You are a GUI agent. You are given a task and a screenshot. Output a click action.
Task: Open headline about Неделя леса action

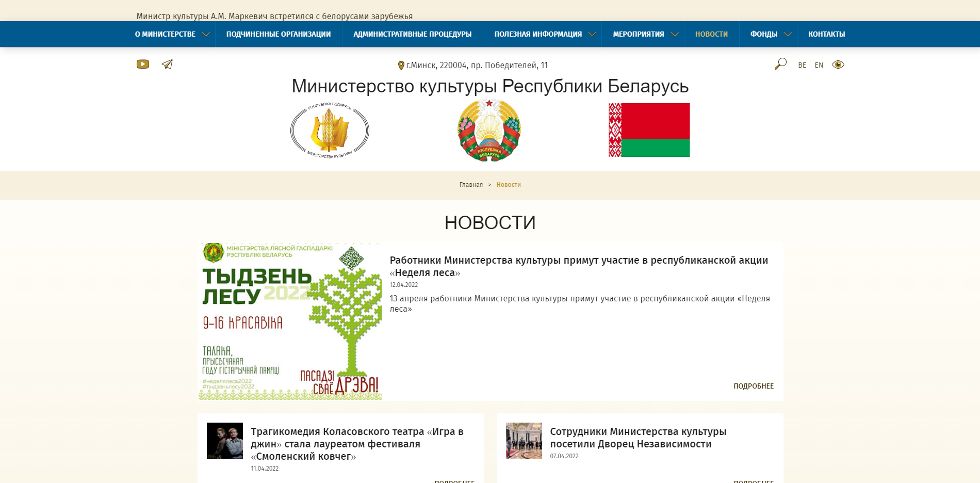(579, 266)
